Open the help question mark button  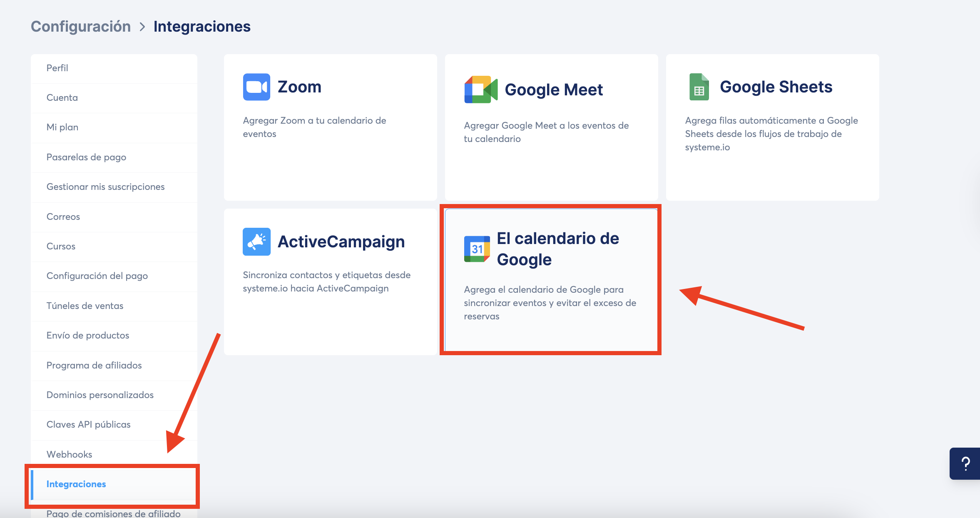[x=965, y=463]
